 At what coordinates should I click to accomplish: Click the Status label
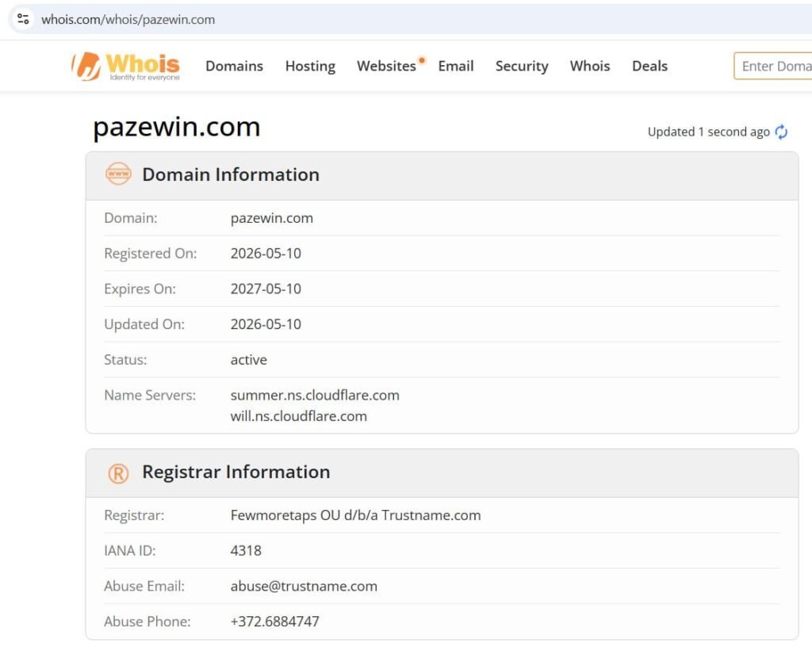pos(125,359)
